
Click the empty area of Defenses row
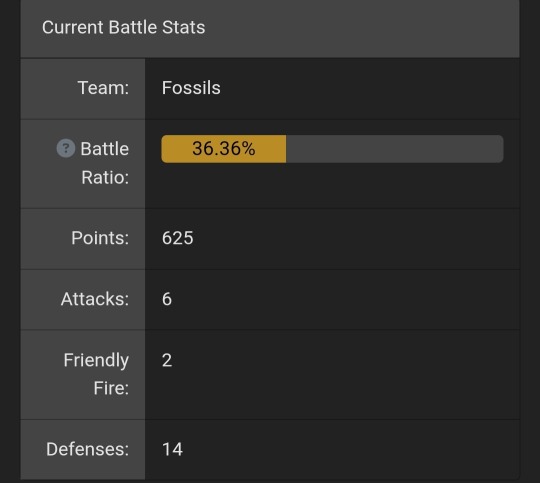pyautogui.click(x=351, y=449)
